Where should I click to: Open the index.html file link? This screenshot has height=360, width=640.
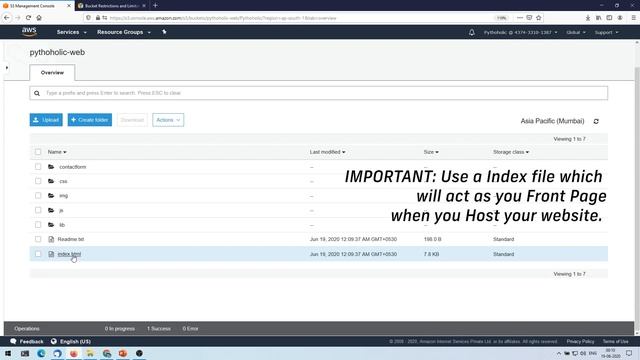(x=69, y=254)
